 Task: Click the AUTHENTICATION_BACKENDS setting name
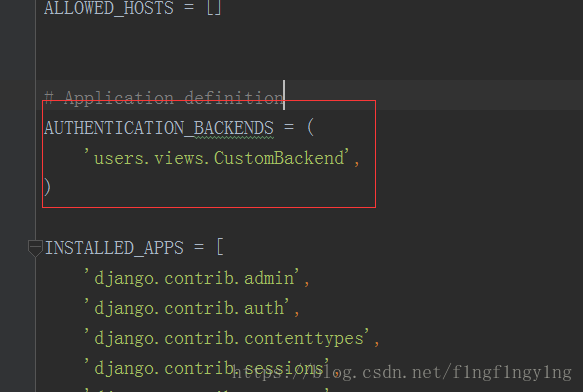159,128
